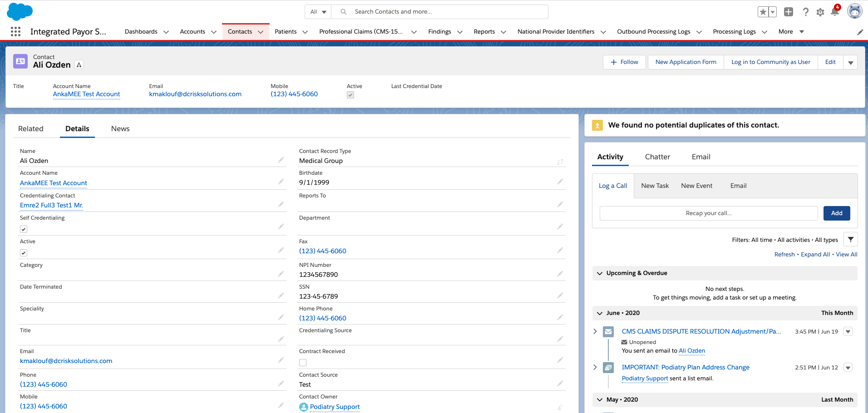Open the App Launcher grid icon
The width and height of the screenshot is (868, 413).
pos(15,31)
